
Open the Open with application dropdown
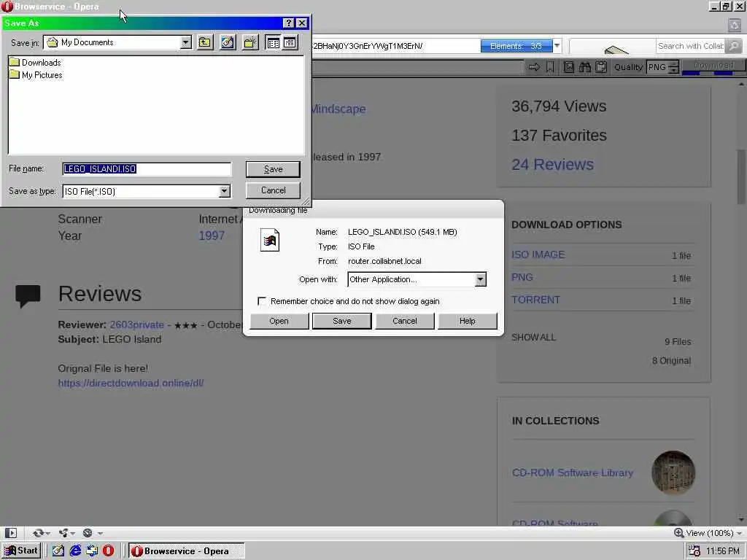[480, 279]
